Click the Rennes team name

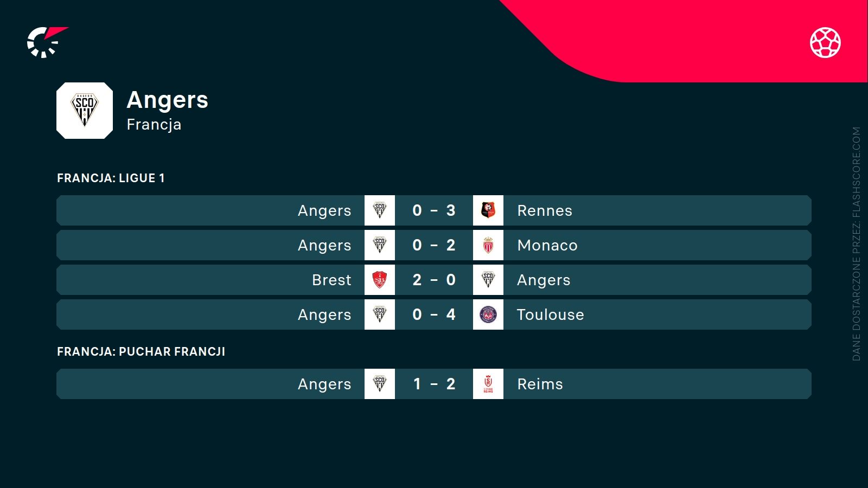(545, 210)
